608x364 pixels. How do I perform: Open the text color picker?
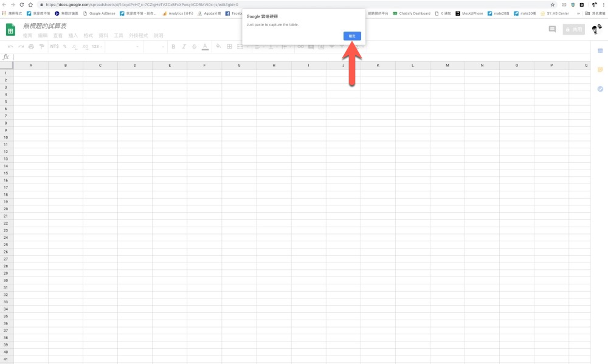click(205, 47)
